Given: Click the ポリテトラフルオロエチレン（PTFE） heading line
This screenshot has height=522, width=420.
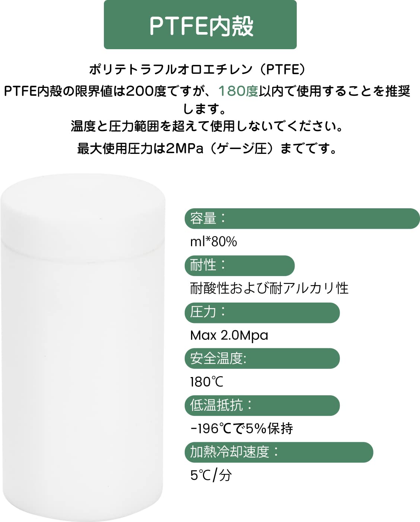Looking at the screenshot, I should pos(198,69).
